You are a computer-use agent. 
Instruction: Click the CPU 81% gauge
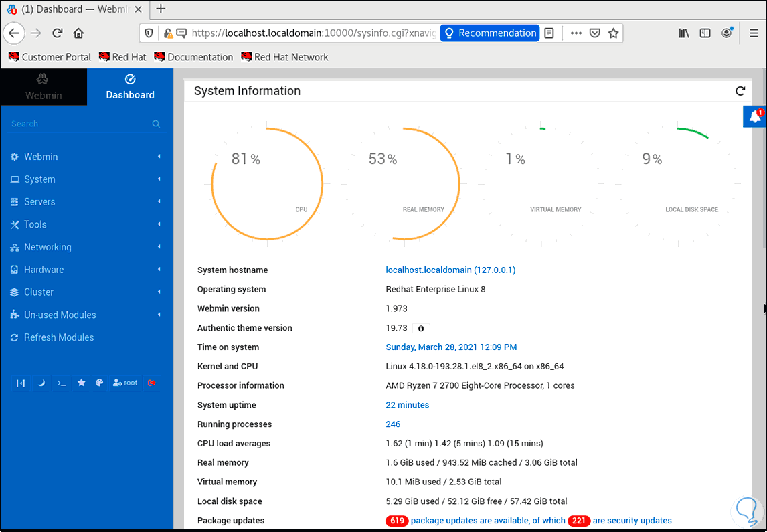click(x=267, y=184)
